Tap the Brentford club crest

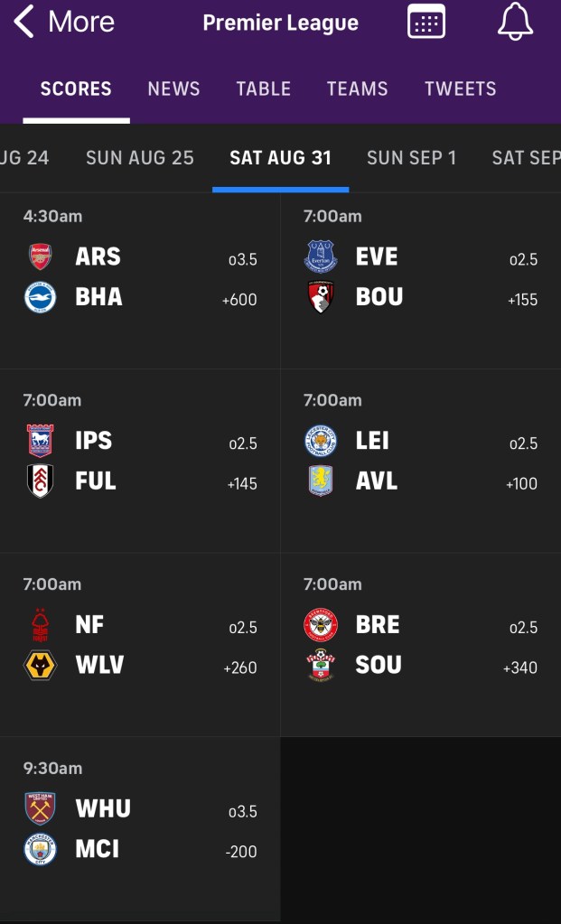pyautogui.click(x=320, y=625)
